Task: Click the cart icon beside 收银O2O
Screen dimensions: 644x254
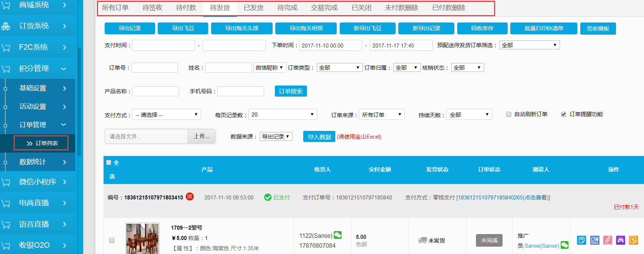Action: pos(6,245)
